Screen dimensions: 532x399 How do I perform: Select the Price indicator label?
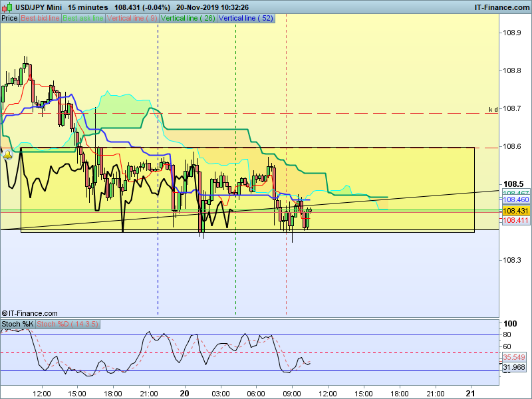(x=9, y=19)
